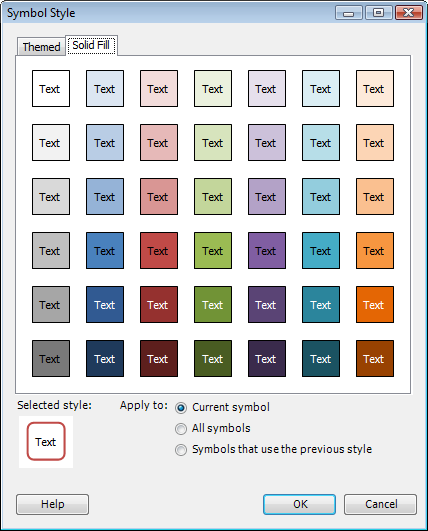Screen dimensions: 428x531
Task: Open Help for symbol styles
Action: click(52, 504)
